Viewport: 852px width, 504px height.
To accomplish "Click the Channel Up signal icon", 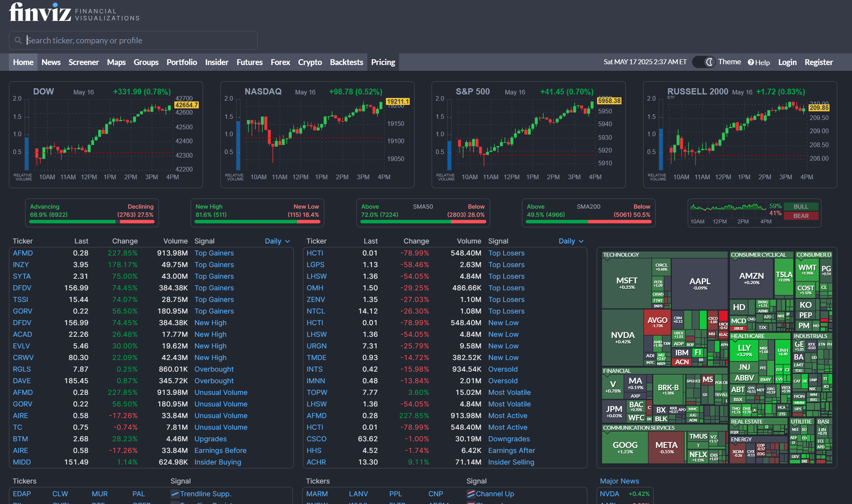I will [471, 494].
